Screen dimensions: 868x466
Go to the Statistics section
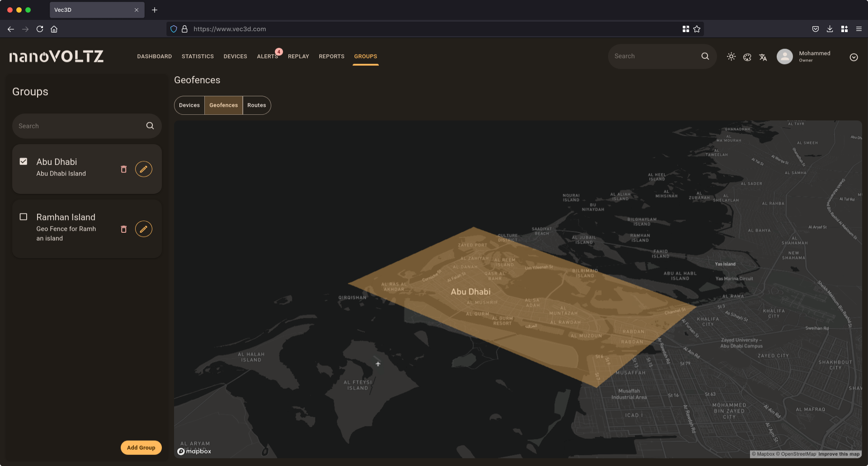(x=198, y=56)
